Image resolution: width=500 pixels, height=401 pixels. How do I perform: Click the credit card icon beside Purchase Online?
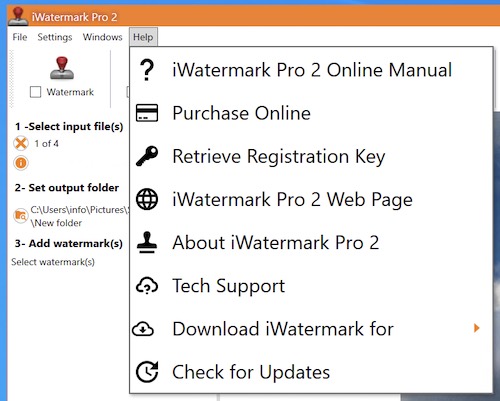[x=147, y=113]
